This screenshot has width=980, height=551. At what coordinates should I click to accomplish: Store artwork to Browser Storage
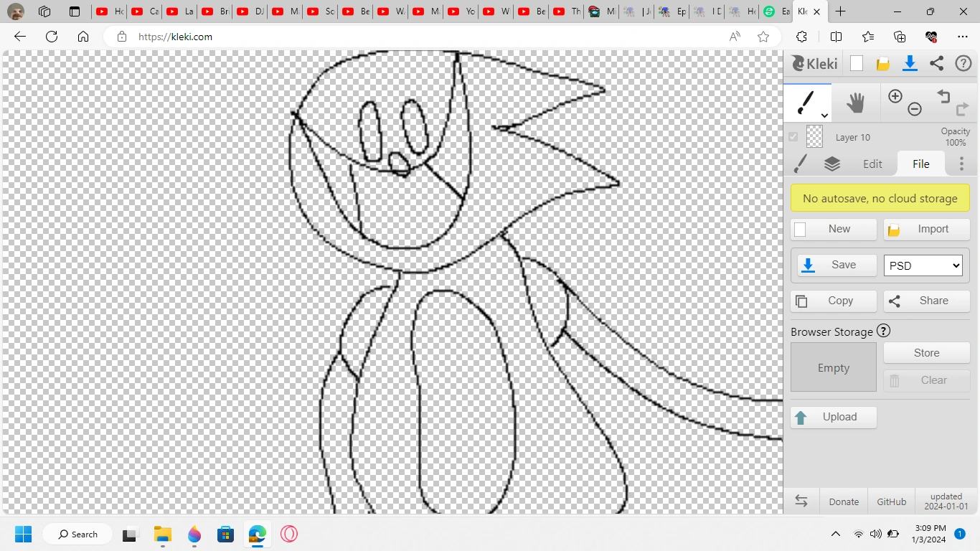925,352
